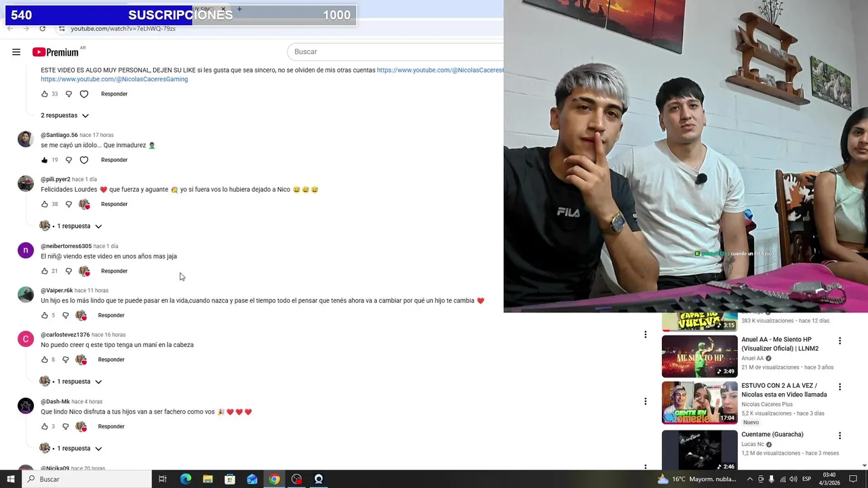Give a creator heart to the pinned comment
The height and width of the screenshot is (488, 868).
(x=84, y=94)
